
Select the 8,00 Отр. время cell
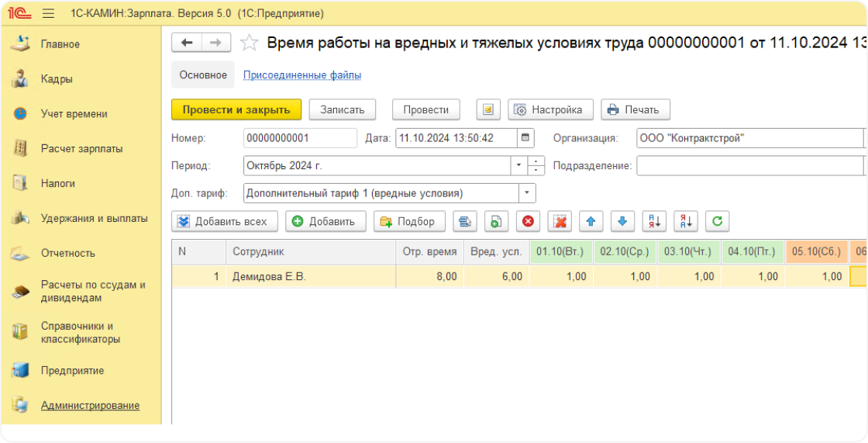[x=429, y=276]
